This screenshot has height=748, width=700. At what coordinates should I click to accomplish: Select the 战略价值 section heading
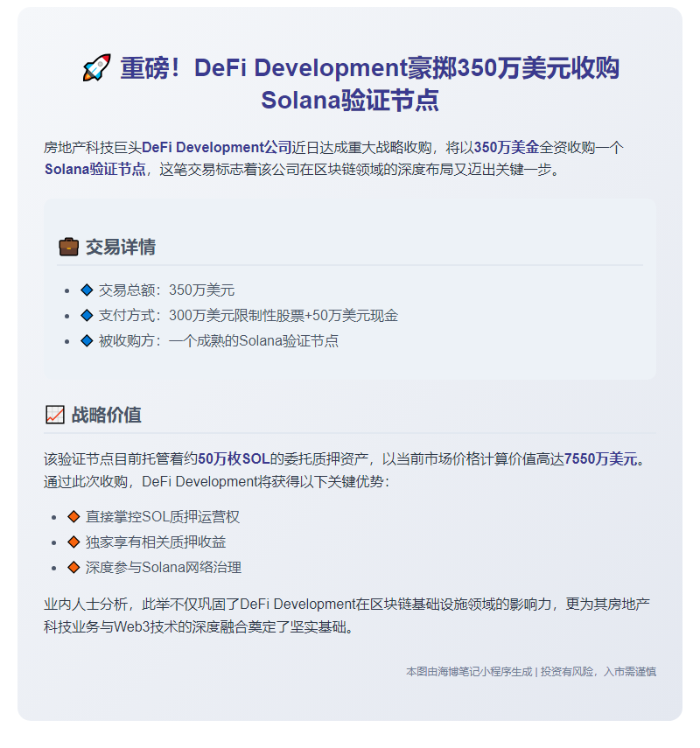pos(107,415)
